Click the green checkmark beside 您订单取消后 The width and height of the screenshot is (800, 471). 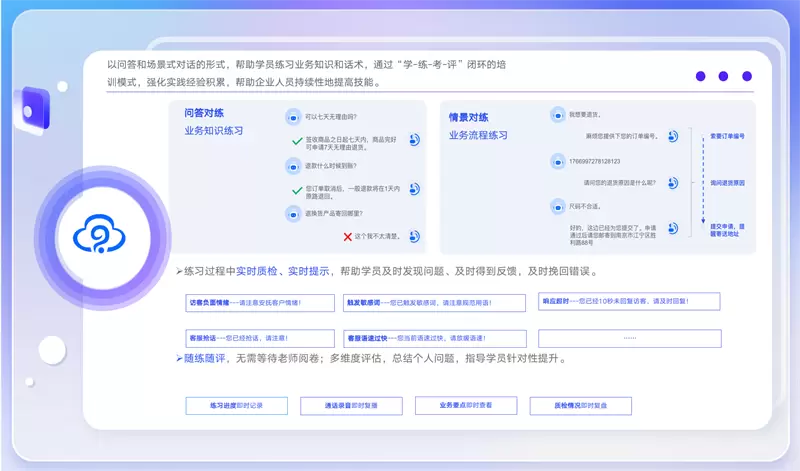tap(296, 190)
